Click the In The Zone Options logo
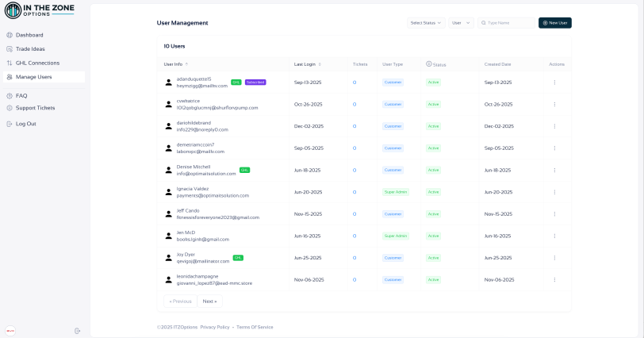This screenshot has width=644, height=338. (40, 10)
